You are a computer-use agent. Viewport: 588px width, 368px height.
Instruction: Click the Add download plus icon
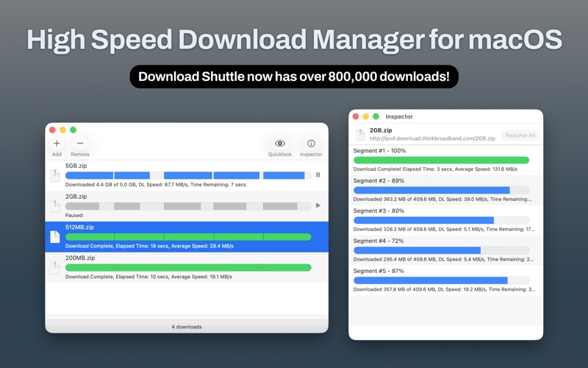tap(57, 144)
